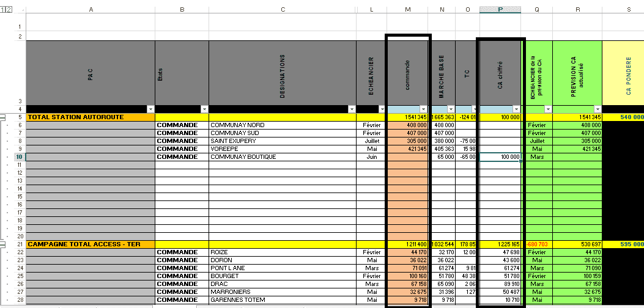Open the filter dropdown for PREVISION CA column
The width and height of the screenshot is (644, 308).
click(598, 109)
